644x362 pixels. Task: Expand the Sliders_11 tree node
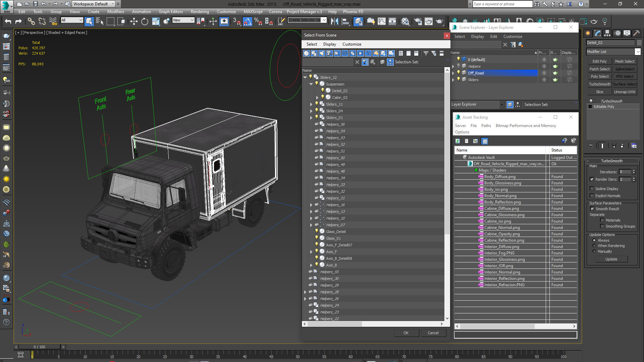click(x=311, y=104)
